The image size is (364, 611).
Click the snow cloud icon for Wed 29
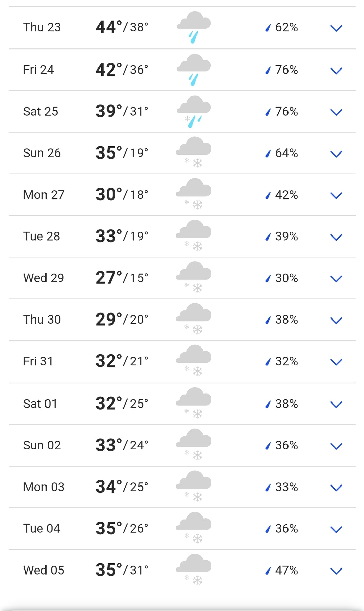tap(193, 277)
